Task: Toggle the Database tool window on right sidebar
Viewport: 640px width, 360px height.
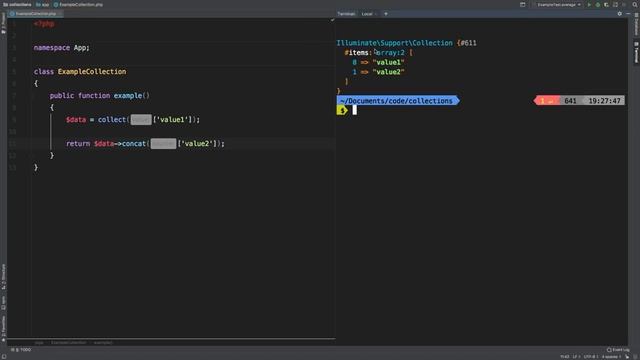Action: coord(636,24)
